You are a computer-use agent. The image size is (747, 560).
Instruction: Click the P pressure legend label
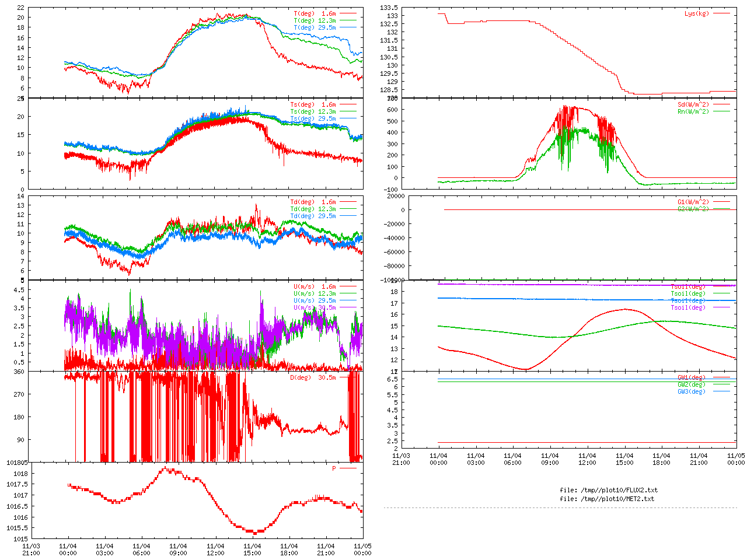(x=334, y=468)
